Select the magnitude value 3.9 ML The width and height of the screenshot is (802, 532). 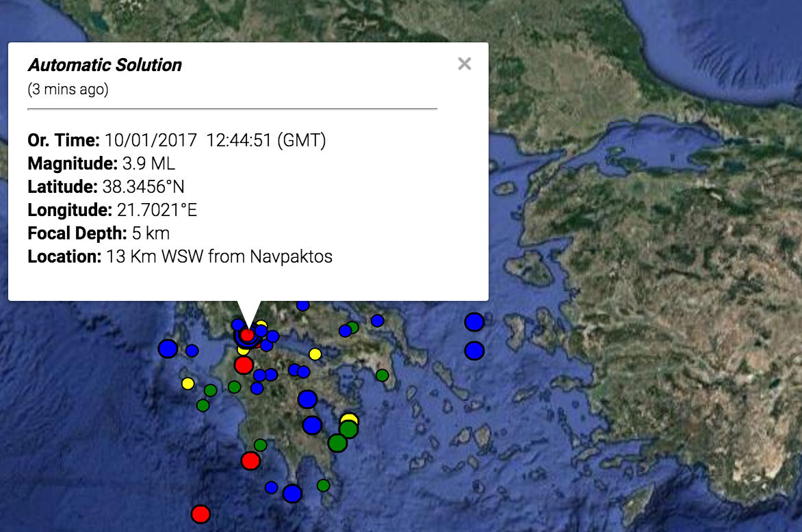149,163
